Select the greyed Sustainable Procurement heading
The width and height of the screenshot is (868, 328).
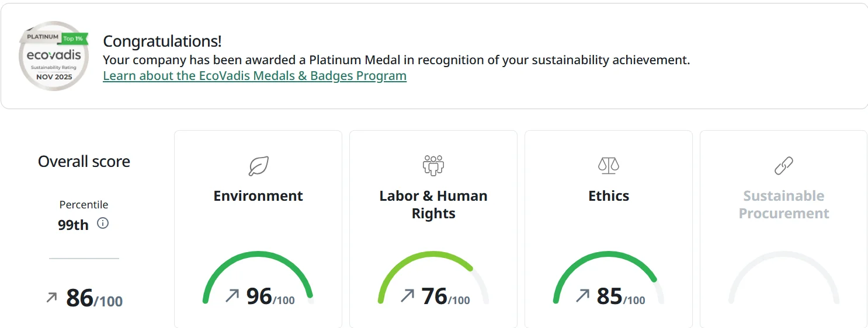click(x=783, y=204)
